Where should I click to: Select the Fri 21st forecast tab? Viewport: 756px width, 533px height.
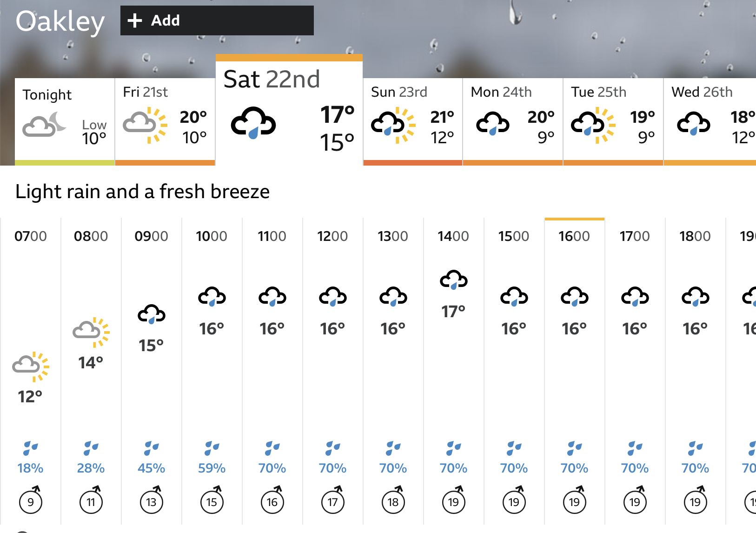pyautogui.click(x=165, y=122)
